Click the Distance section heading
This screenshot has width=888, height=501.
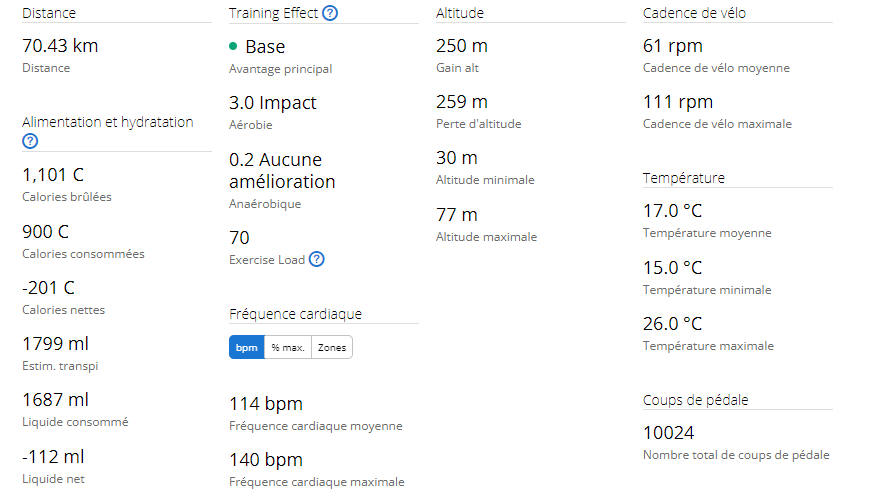coord(49,13)
